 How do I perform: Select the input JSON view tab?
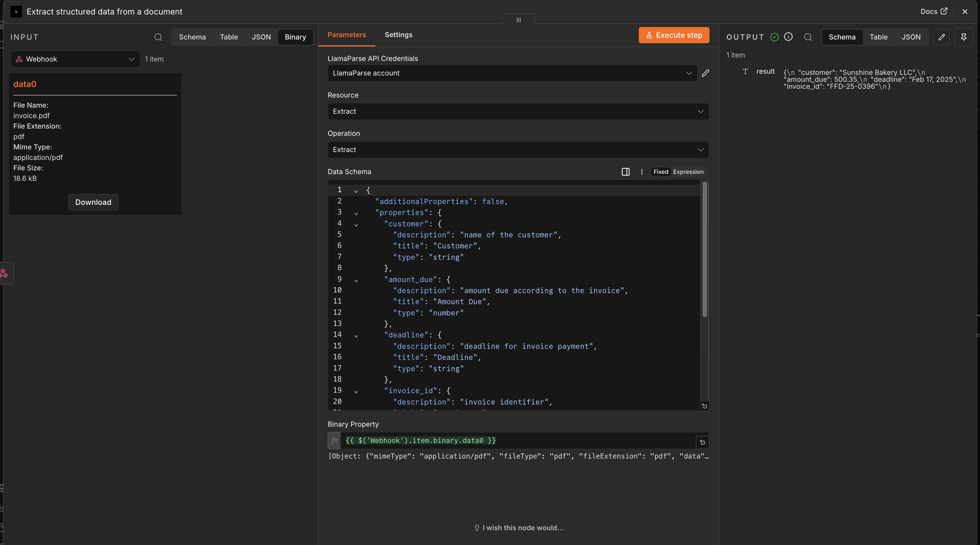[261, 37]
